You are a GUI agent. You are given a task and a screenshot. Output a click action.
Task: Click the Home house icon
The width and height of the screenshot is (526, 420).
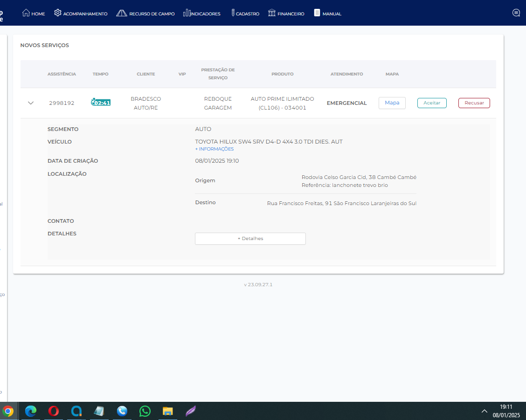coord(26,13)
